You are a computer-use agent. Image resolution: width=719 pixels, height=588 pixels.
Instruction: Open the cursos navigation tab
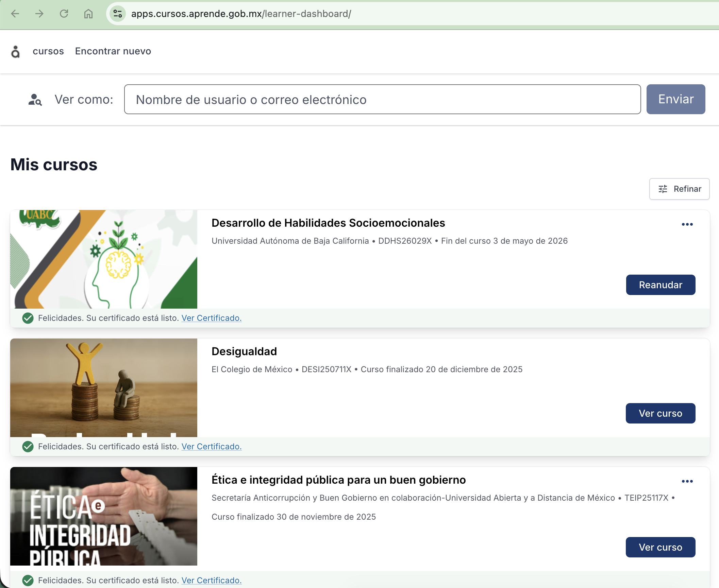[48, 51]
